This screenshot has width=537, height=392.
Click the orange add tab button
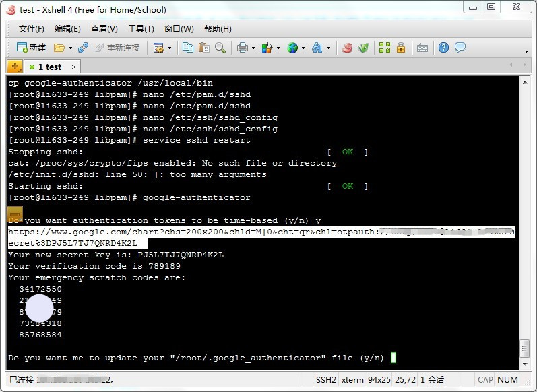click(14, 67)
